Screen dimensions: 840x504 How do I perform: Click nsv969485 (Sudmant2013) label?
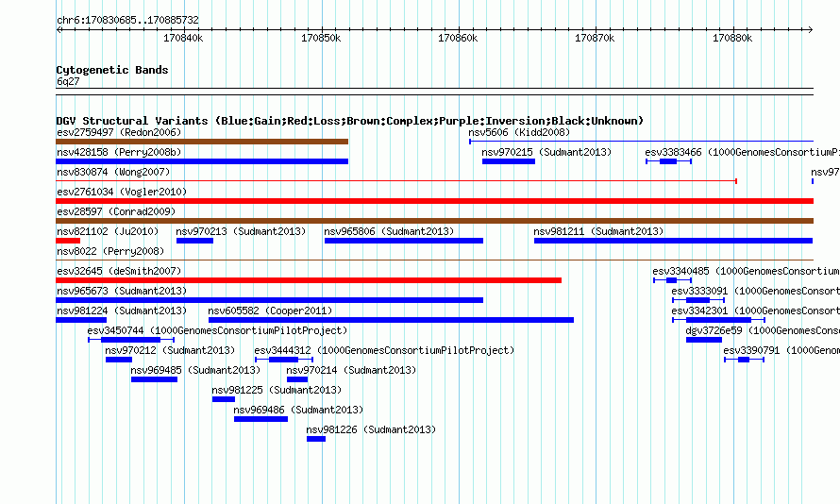(x=195, y=370)
